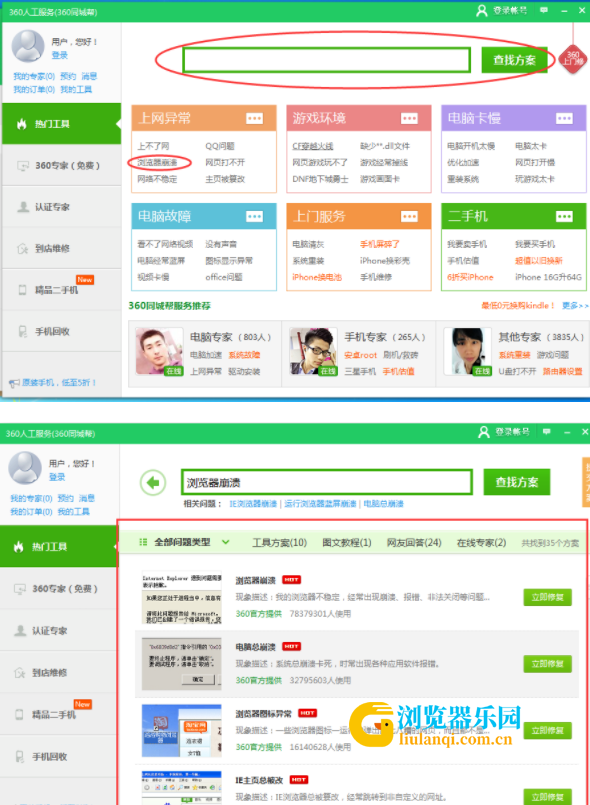Open 最低0元换购kindle! promo link

518,305
